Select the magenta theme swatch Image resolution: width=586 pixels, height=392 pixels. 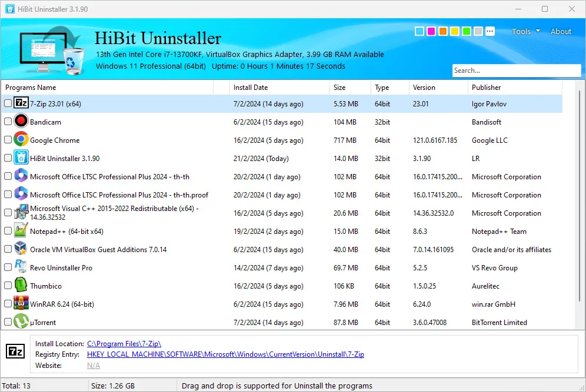pyautogui.click(x=431, y=31)
